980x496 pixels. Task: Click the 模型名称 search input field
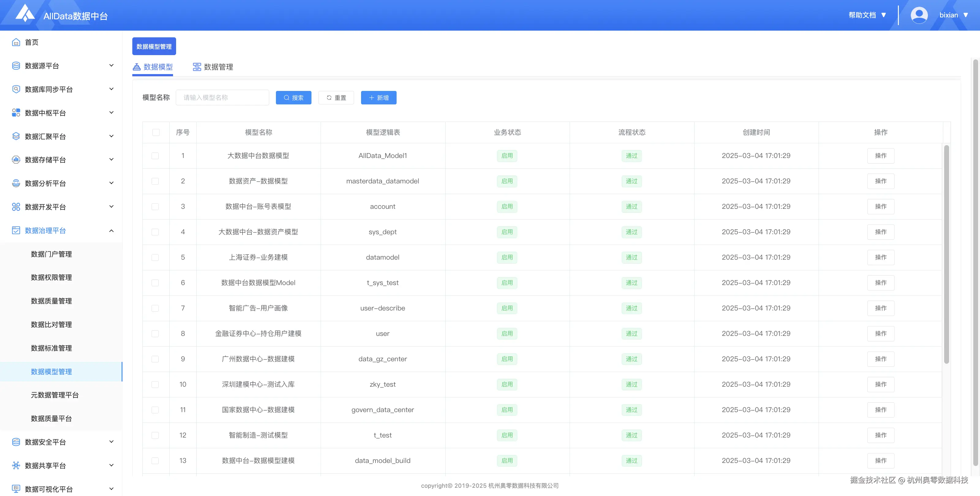pos(223,98)
